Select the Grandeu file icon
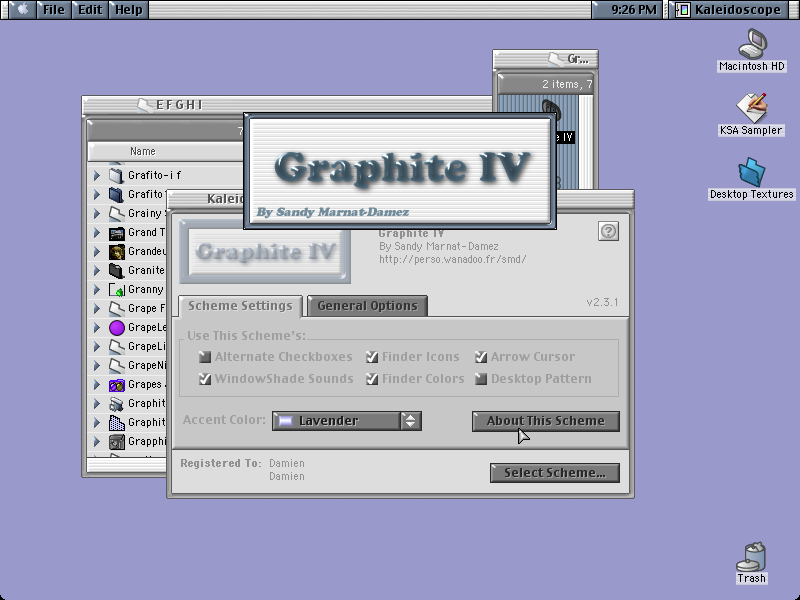800x600 pixels. [116, 252]
